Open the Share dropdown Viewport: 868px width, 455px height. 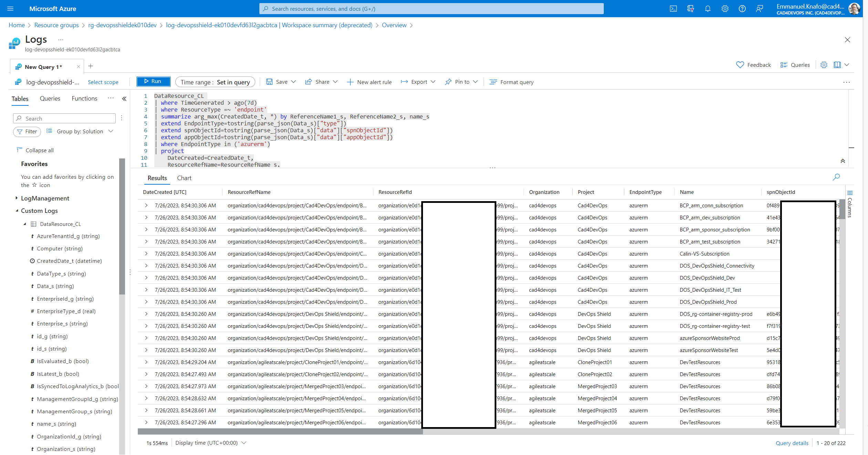(321, 82)
